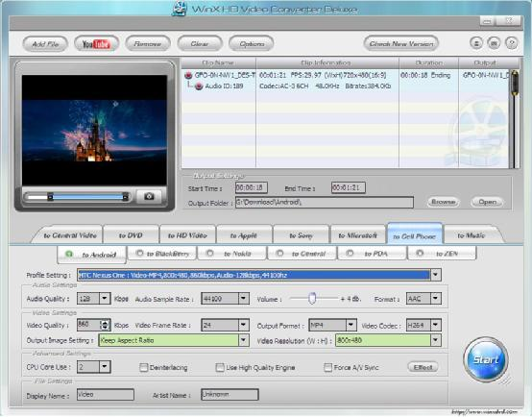This screenshot has height=417, width=532.
Task: Open the Profile Setting dropdown
Action: [436, 275]
